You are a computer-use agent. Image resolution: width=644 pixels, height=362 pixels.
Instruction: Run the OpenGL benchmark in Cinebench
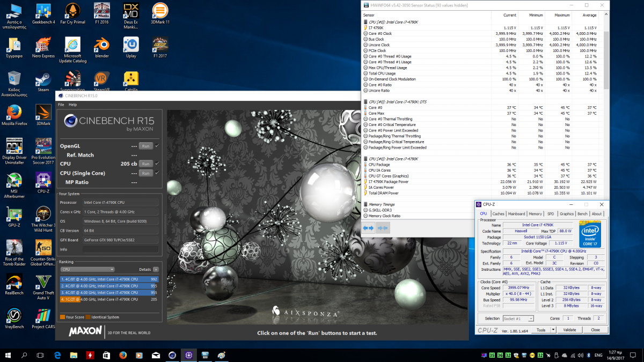coord(145,146)
